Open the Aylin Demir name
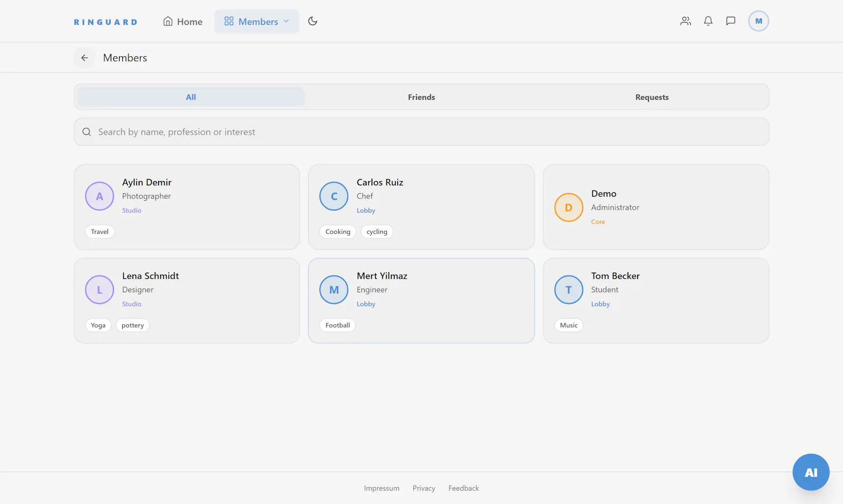Viewport: 843px width, 504px height. coord(147,182)
